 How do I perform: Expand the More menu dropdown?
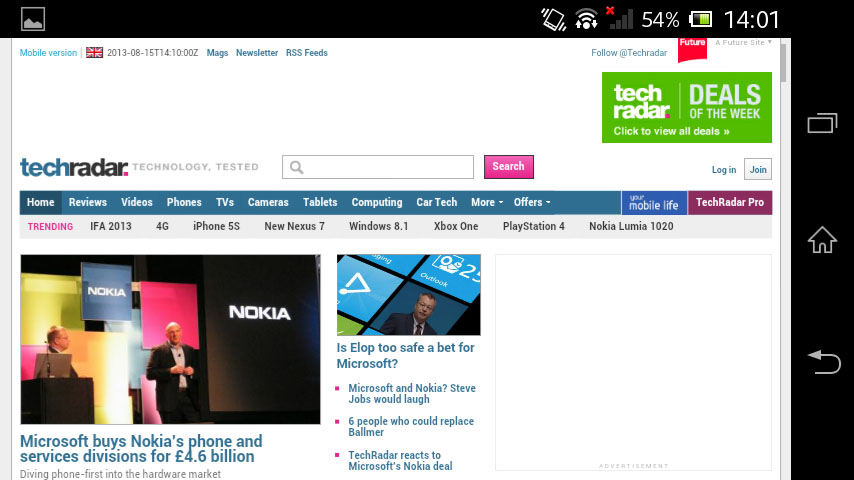click(x=487, y=202)
